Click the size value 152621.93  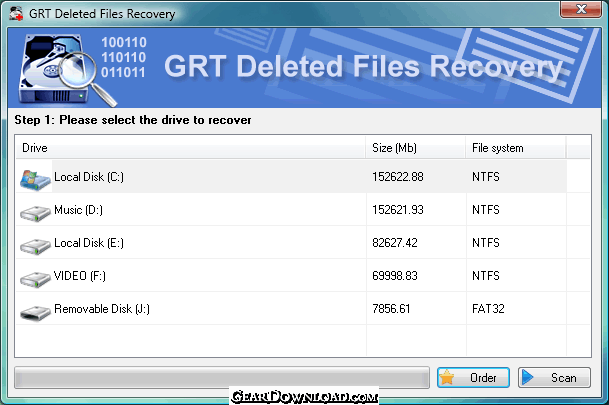coord(398,210)
